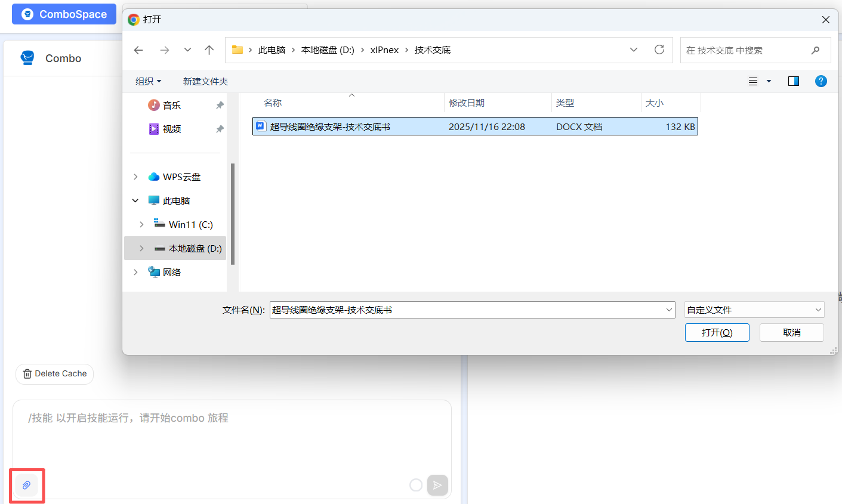The height and width of the screenshot is (504, 842).
Task: Click the 新建文件夹 button
Action: tap(205, 81)
